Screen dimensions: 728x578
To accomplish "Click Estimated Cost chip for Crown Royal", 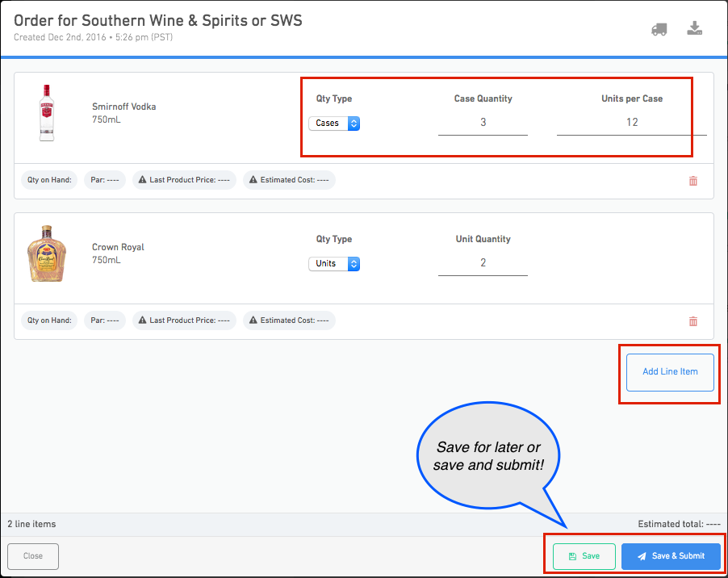I will point(289,320).
